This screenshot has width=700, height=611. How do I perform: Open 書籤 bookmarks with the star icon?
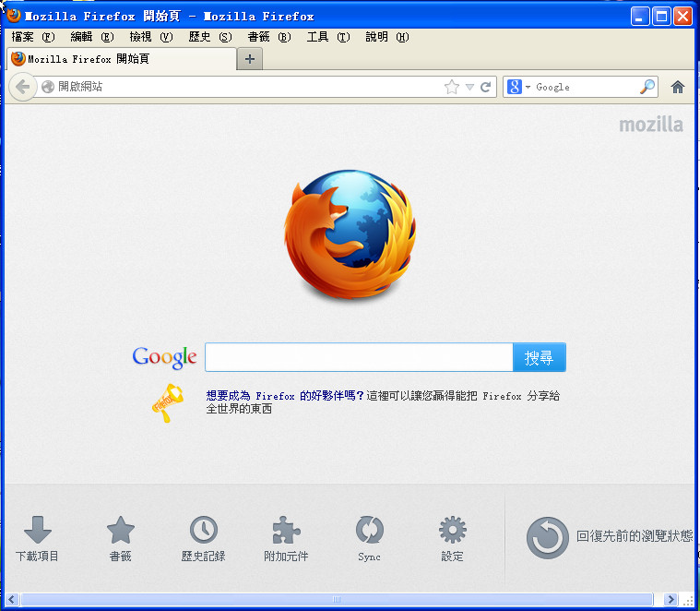[121, 539]
